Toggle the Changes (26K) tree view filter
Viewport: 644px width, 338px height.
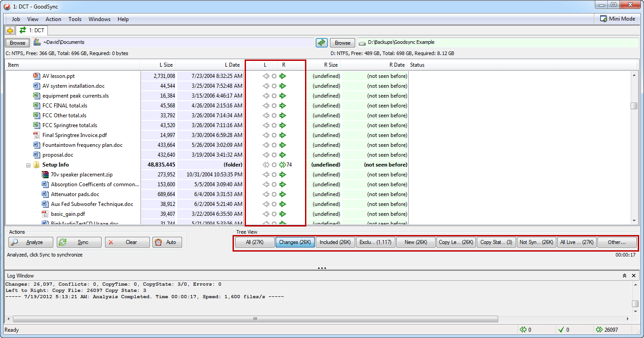tap(295, 242)
